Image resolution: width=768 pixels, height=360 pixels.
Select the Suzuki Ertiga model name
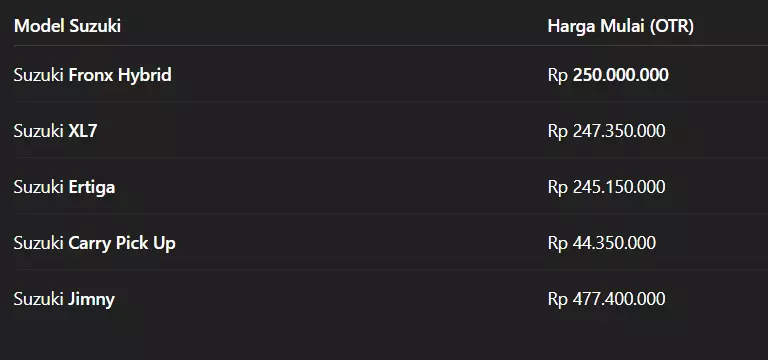pyautogui.click(x=64, y=187)
